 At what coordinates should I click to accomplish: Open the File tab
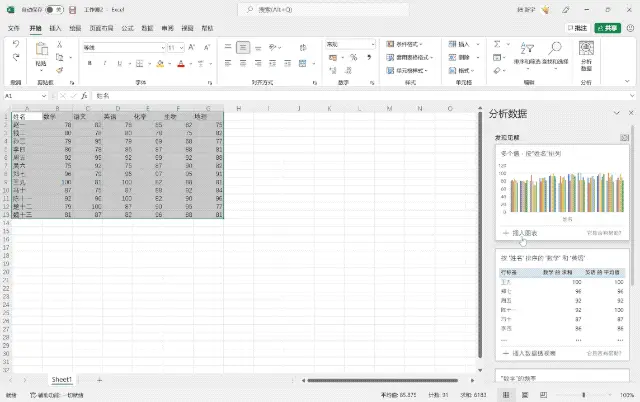click(13, 28)
